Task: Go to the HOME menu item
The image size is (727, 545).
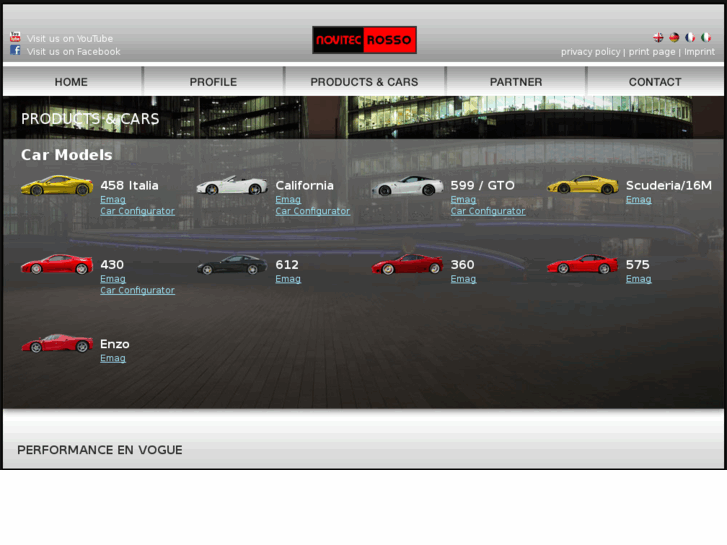Action: (x=71, y=82)
